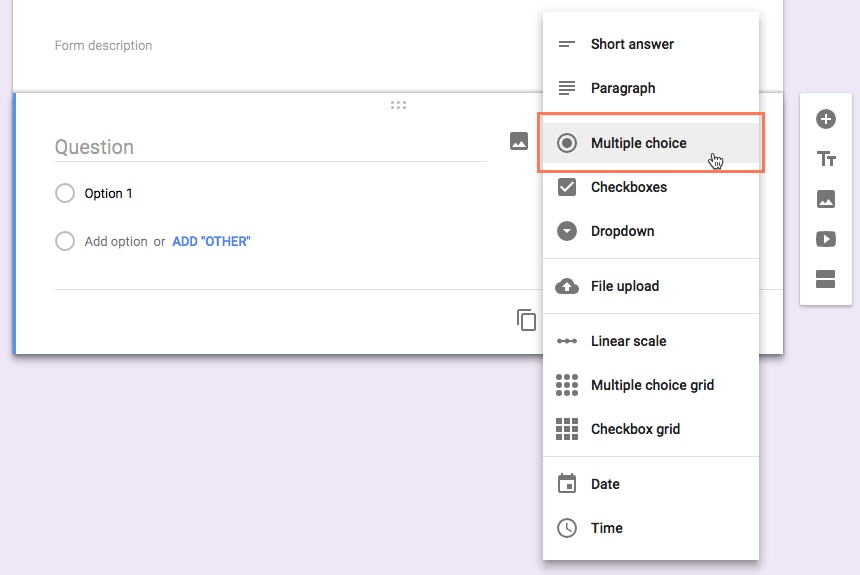Click Add image icon in right sidebar
860x575 pixels.
pos(826,199)
